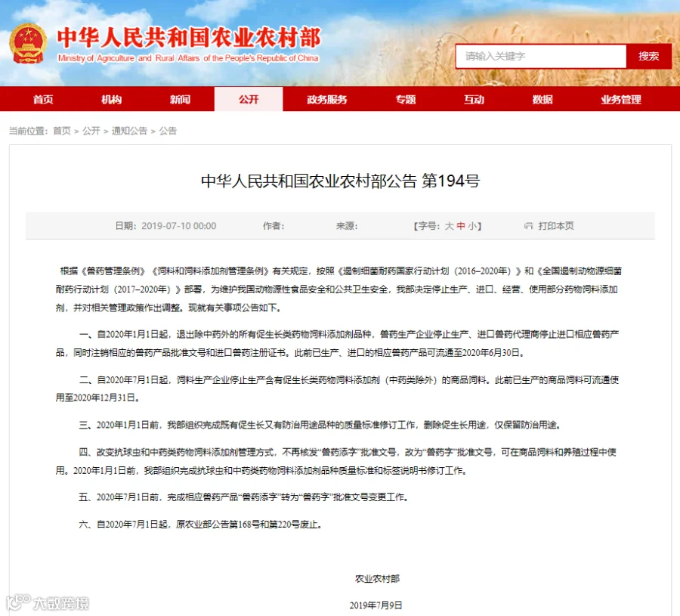Screen dimensions: 680x616
Task: Click the national emblem logo
Action: [x=28, y=43]
